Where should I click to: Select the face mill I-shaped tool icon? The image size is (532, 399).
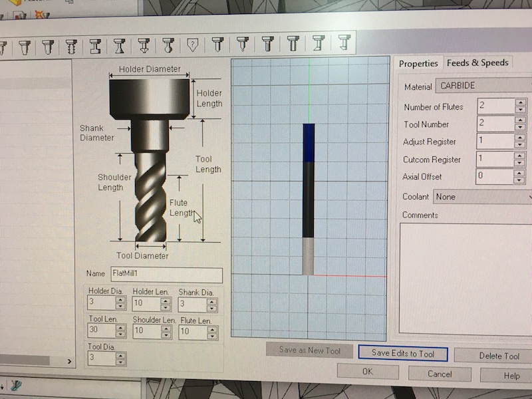click(x=95, y=46)
